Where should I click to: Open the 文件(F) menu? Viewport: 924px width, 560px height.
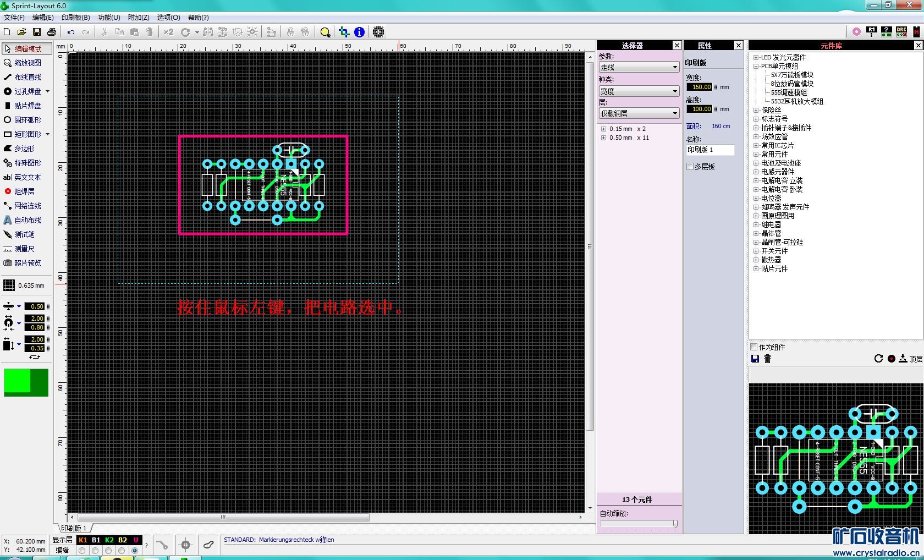pos(14,18)
